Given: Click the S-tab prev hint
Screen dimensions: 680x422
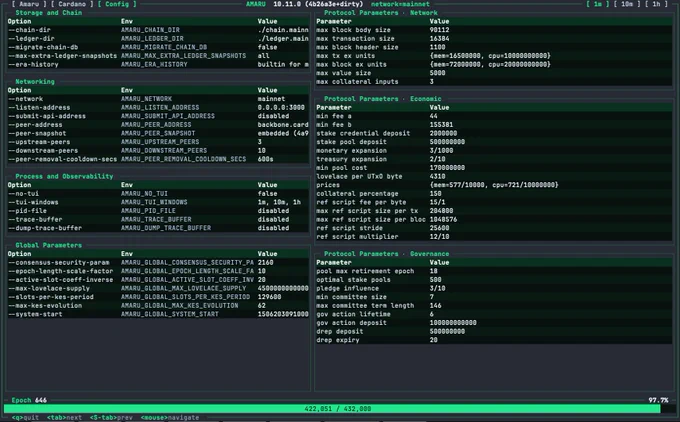Looking at the screenshot, I should (111, 417).
